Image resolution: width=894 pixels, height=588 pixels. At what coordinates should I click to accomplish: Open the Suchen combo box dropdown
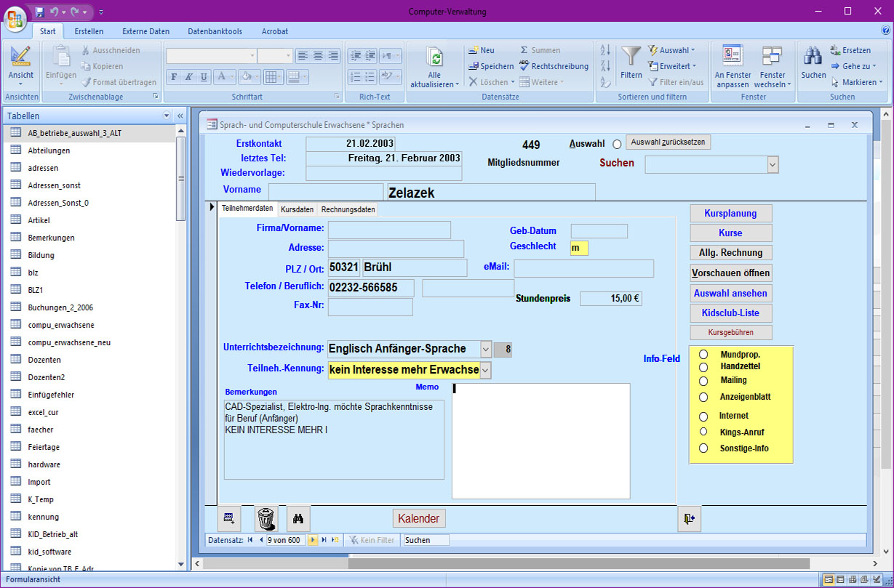[x=773, y=165]
